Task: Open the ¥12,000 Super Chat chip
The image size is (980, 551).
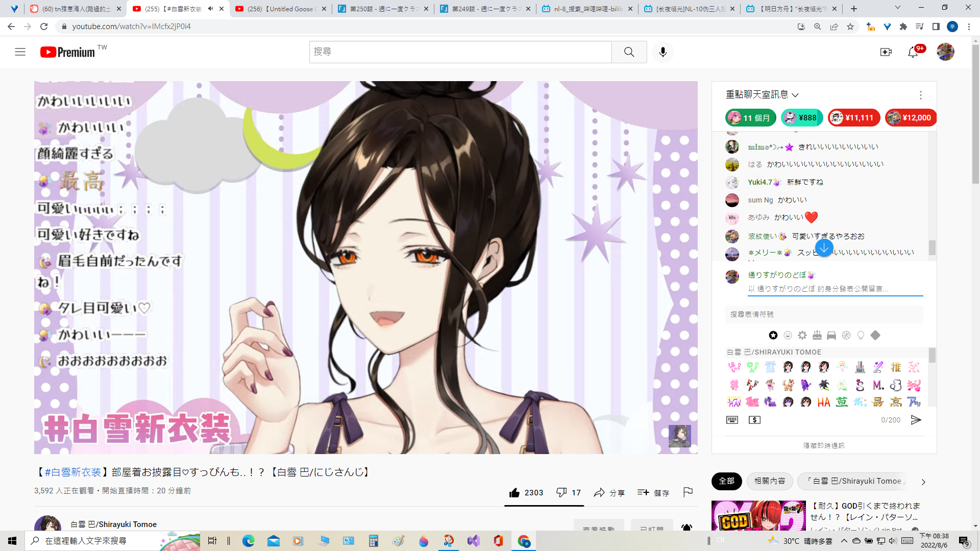Action: 911,118
